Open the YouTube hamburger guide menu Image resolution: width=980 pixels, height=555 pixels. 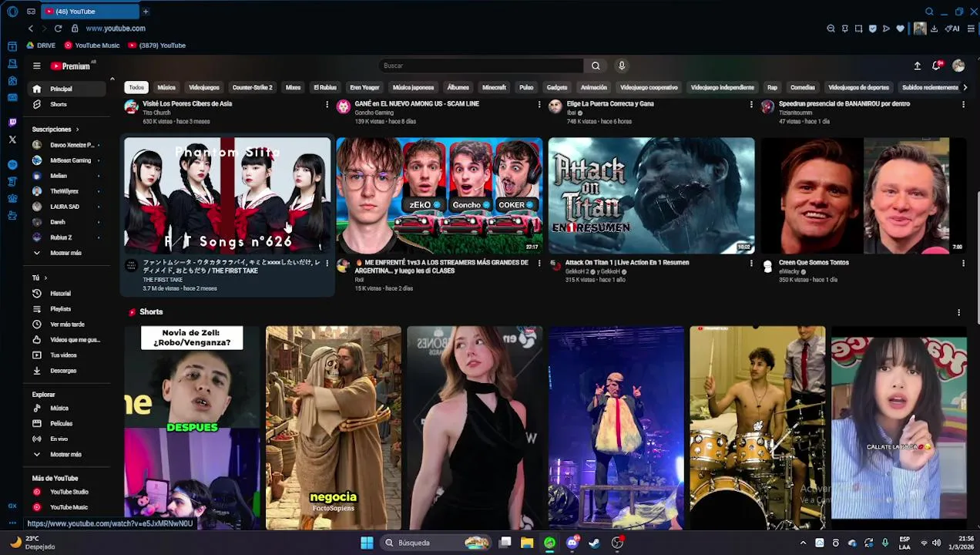[36, 66]
